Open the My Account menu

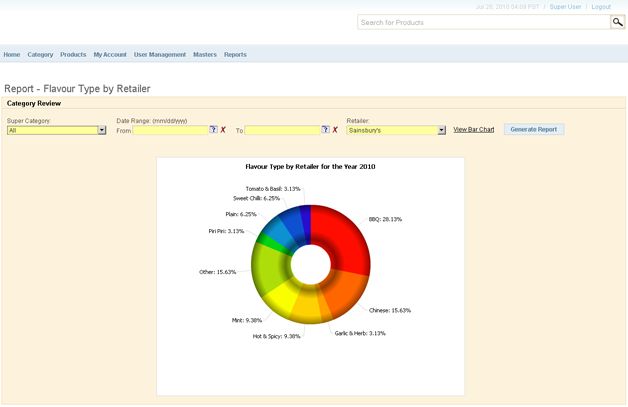click(x=110, y=54)
